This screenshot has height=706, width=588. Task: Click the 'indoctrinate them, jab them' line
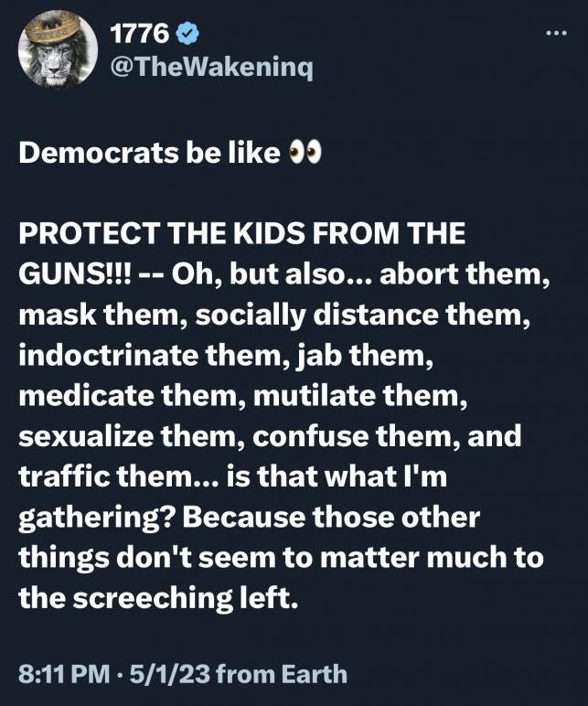click(x=226, y=354)
